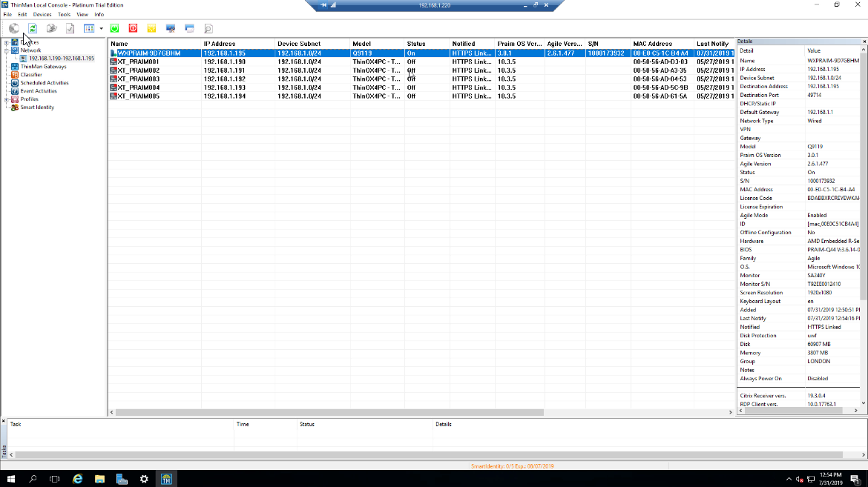
Task: Click the Profiles icon in tree
Action: pos(15,99)
